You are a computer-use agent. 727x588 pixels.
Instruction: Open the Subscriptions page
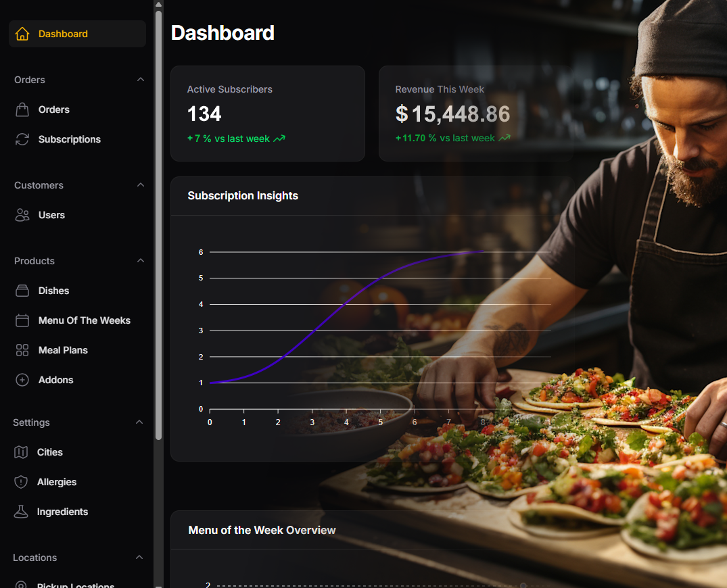coord(69,139)
